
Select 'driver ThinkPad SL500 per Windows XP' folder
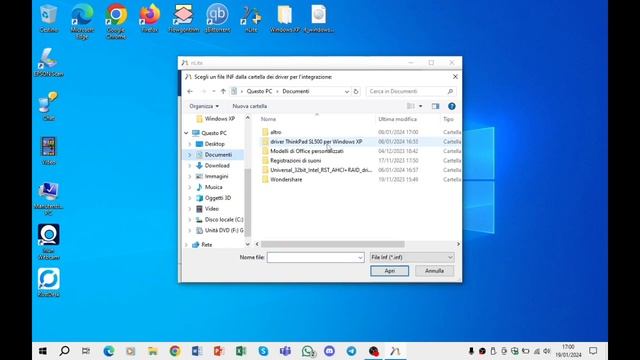click(x=316, y=142)
